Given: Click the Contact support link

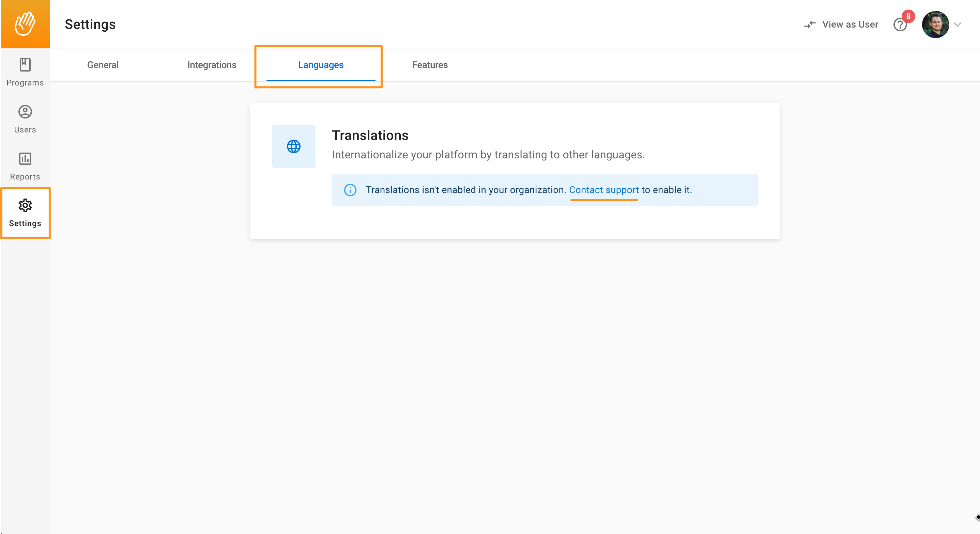Looking at the screenshot, I should (604, 190).
